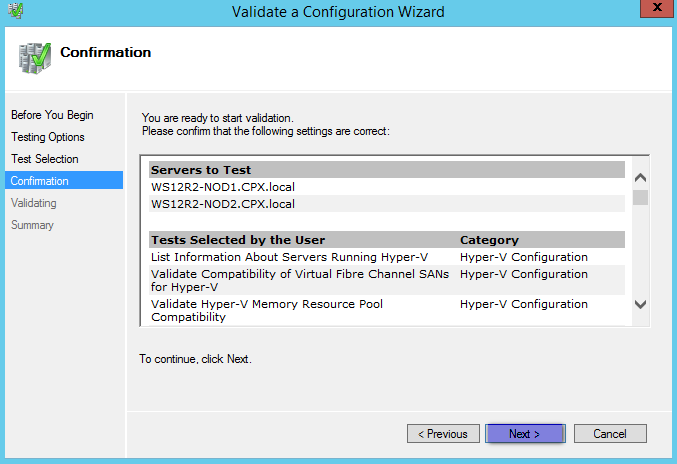Click the wizard title bar icon
The height and width of the screenshot is (464, 677).
point(16,11)
